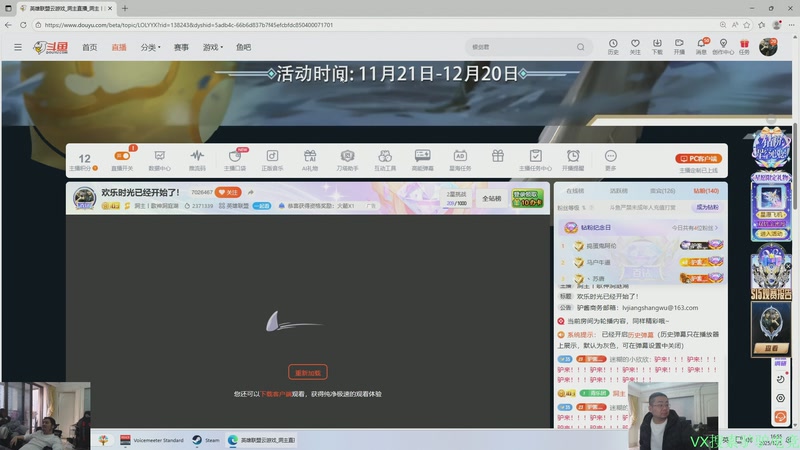Click the target circle icon in right sidebar
This screenshot has width=800, height=450.
781,398
